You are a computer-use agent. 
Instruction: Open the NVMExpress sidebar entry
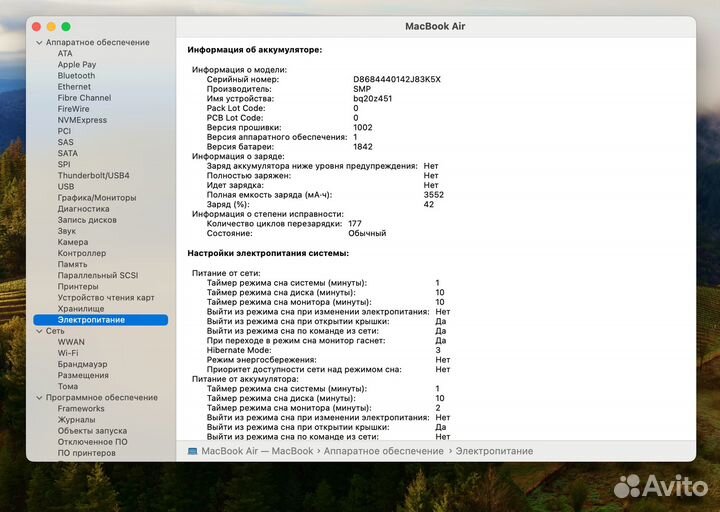[82, 120]
